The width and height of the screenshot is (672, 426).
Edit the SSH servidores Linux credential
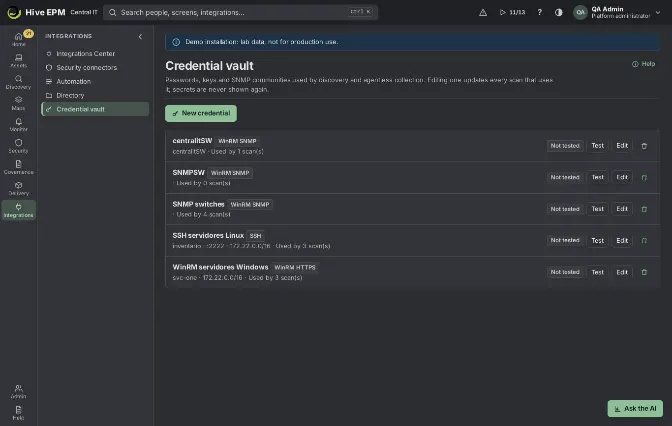click(622, 240)
